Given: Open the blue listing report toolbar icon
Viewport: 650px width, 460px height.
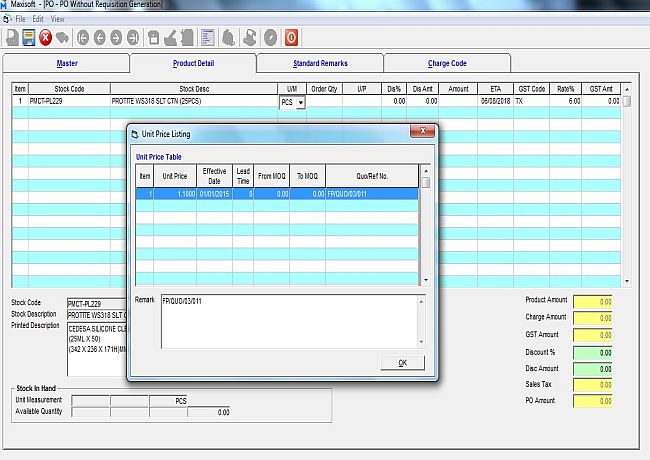Looking at the screenshot, I should tap(208, 38).
